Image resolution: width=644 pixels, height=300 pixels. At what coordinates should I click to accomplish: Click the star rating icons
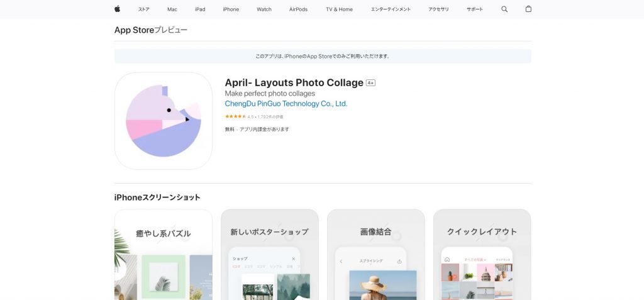[235, 117]
